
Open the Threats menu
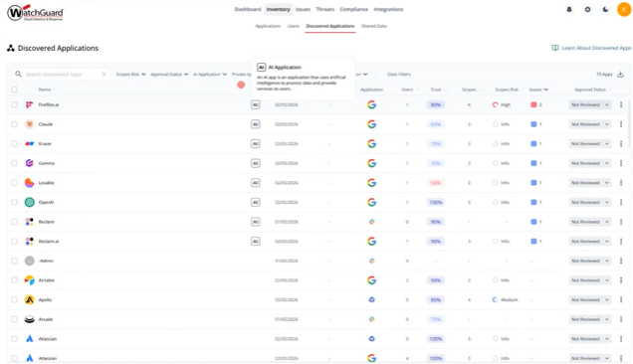pyautogui.click(x=325, y=9)
